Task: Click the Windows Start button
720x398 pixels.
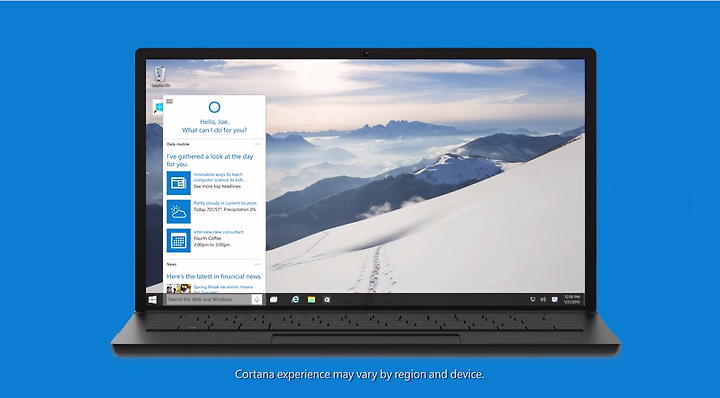Action: (152, 300)
